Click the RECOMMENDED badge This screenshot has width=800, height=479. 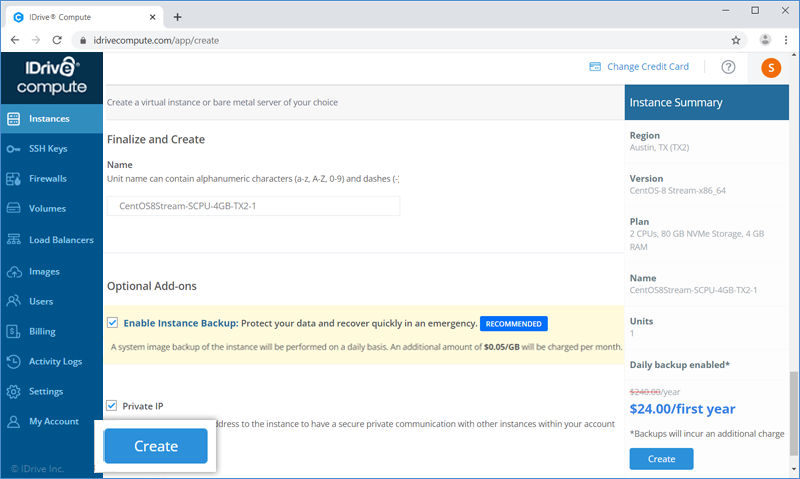514,324
